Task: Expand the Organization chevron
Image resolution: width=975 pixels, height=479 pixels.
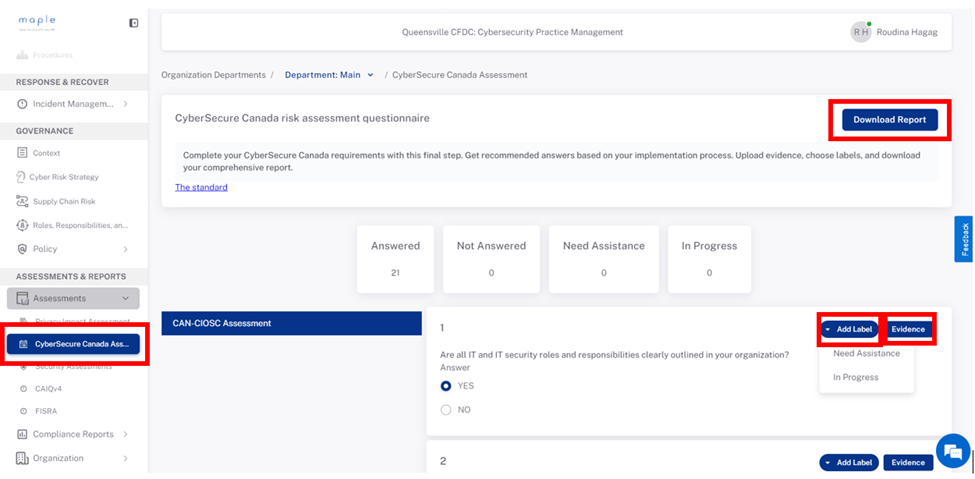Action: point(125,458)
